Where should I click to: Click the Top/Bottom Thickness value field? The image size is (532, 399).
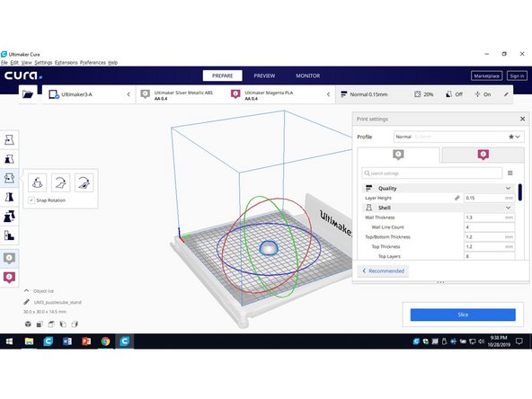489,237
